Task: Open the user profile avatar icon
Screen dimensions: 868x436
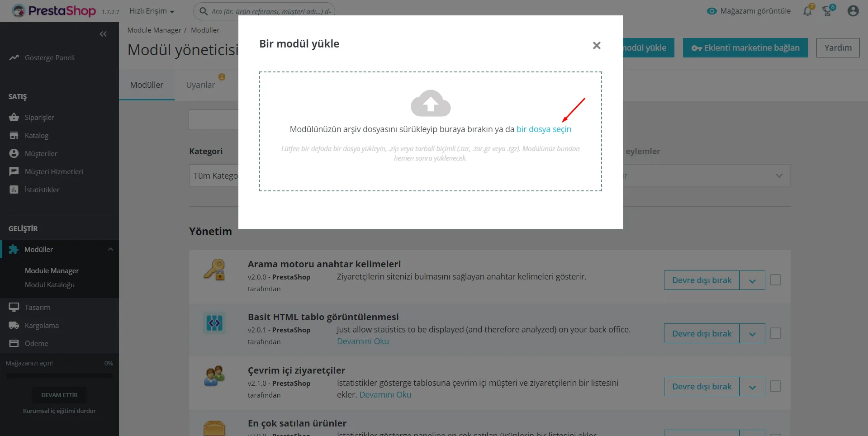Action: pos(853,11)
